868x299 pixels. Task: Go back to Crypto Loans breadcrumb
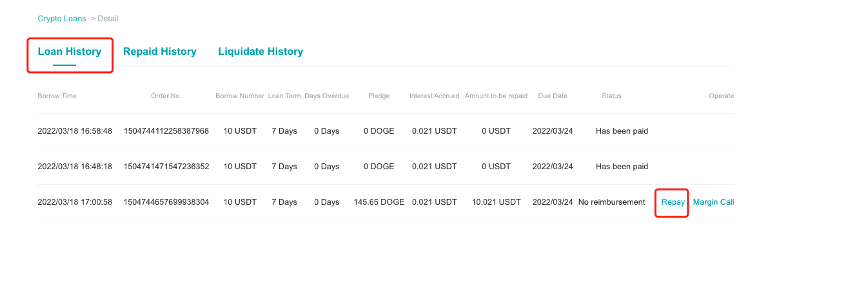[x=62, y=19]
